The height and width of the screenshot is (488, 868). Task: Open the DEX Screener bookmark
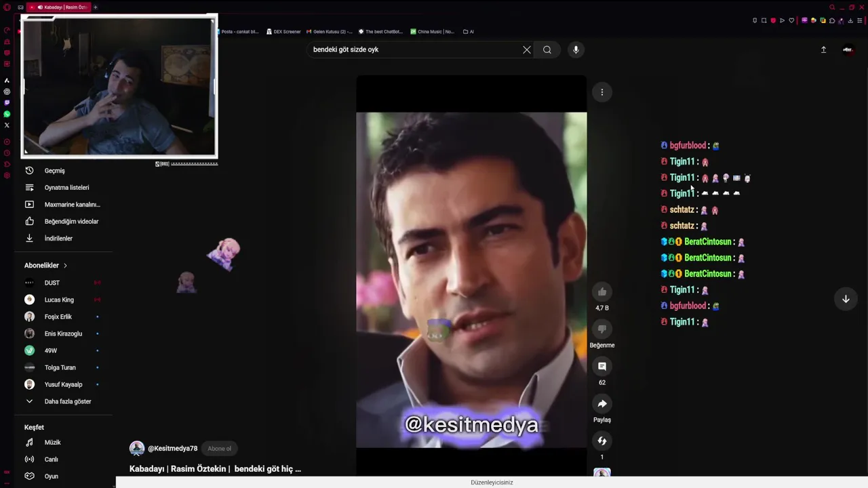(283, 32)
